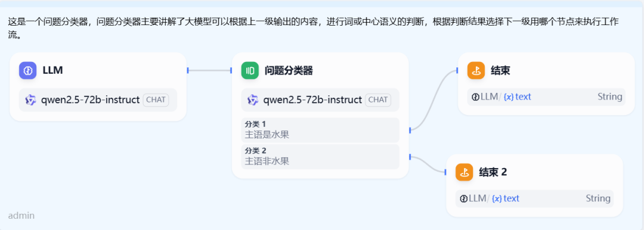
Task: Click the qwen model logo in LLM node
Action: click(31, 100)
